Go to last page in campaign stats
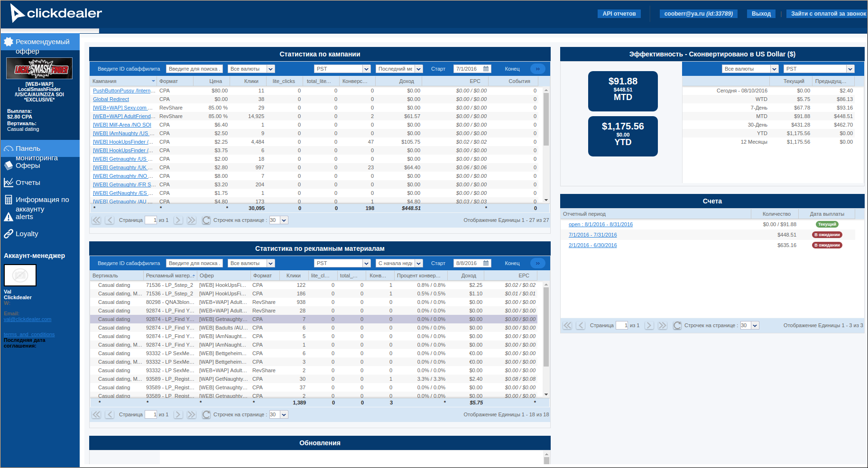Screen dimensions: 868x468 click(191, 220)
